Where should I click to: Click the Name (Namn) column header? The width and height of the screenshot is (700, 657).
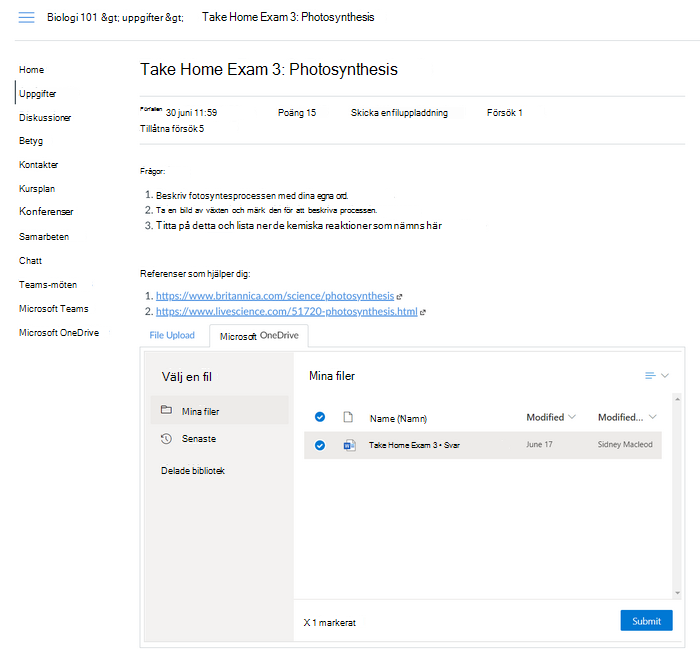click(398, 419)
